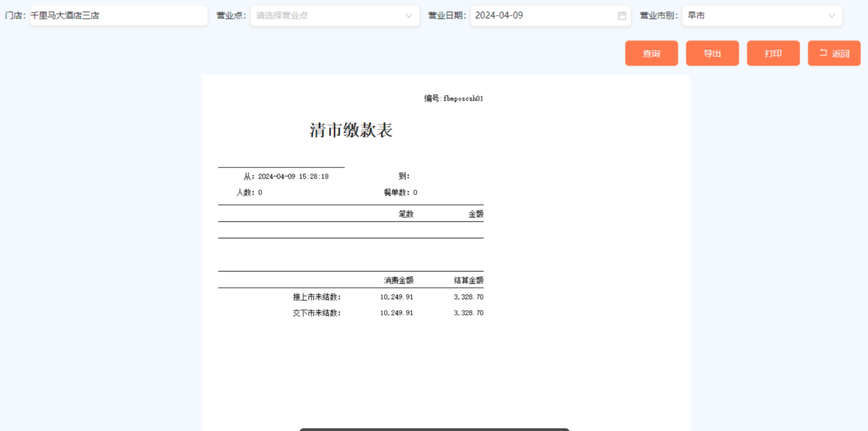The width and height of the screenshot is (868, 431).
Task: Click the calendar icon in the 营业日期 field
Action: tap(622, 16)
